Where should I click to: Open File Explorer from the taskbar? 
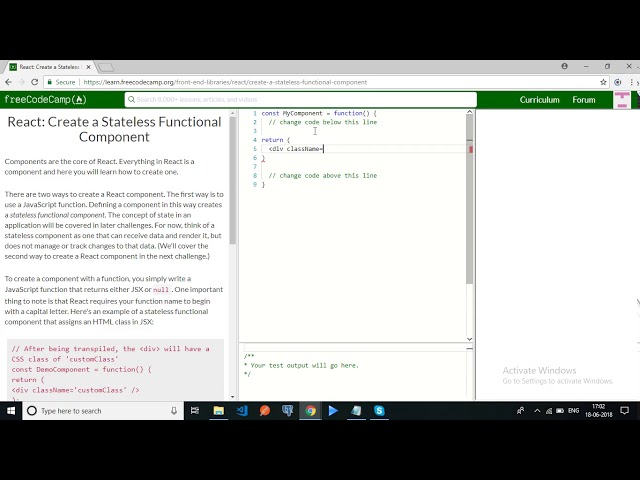click(218, 411)
